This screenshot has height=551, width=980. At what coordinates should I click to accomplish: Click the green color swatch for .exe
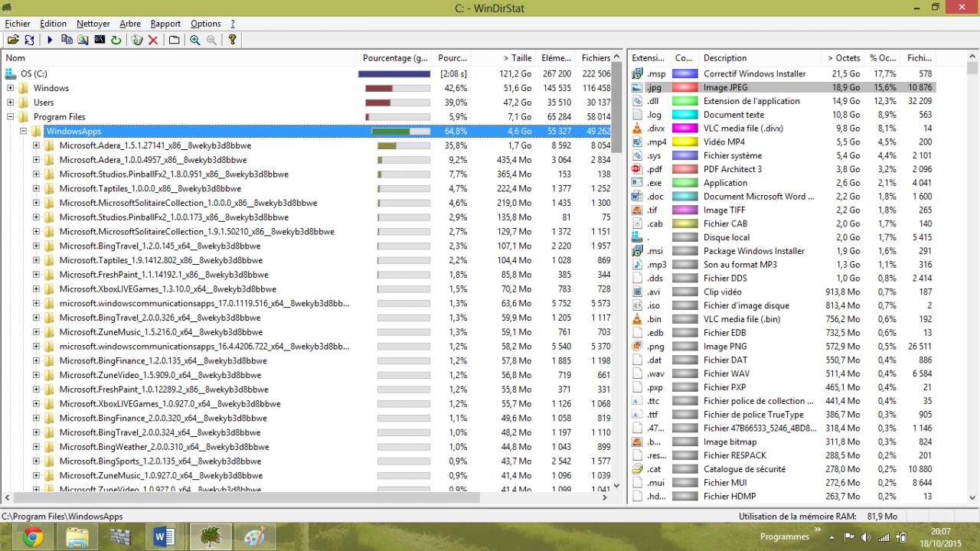click(685, 183)
